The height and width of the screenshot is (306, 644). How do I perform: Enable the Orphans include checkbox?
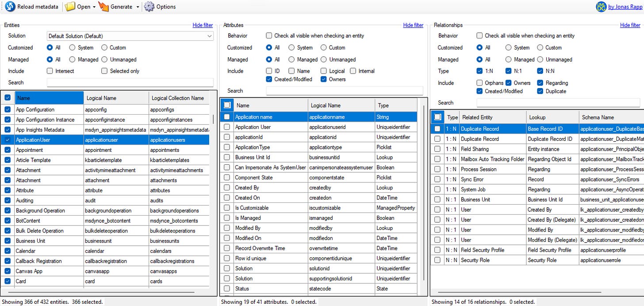pos(479,83)
